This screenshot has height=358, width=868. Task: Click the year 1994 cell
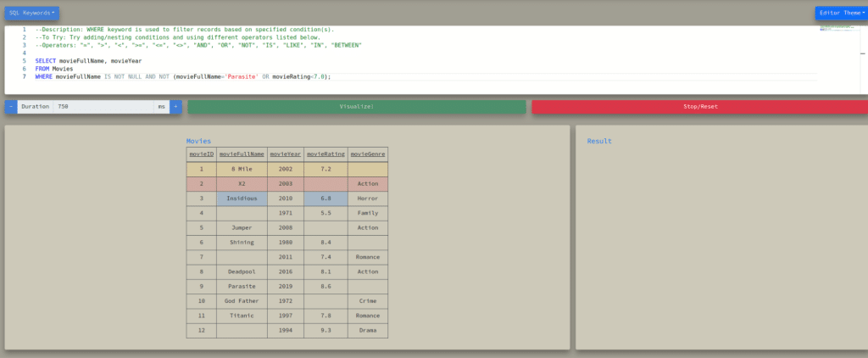pos(286,330)
